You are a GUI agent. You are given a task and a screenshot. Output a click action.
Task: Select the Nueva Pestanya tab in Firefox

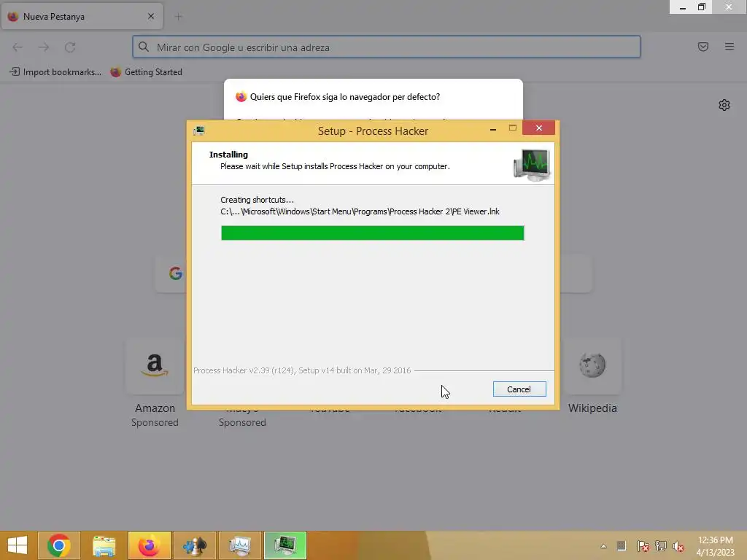(82, 17)
